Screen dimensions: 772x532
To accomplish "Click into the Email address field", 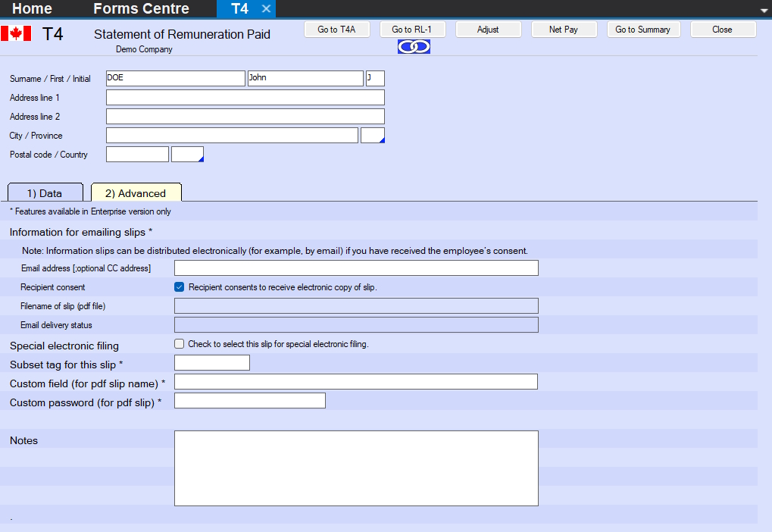I will (x=356, y=268).
